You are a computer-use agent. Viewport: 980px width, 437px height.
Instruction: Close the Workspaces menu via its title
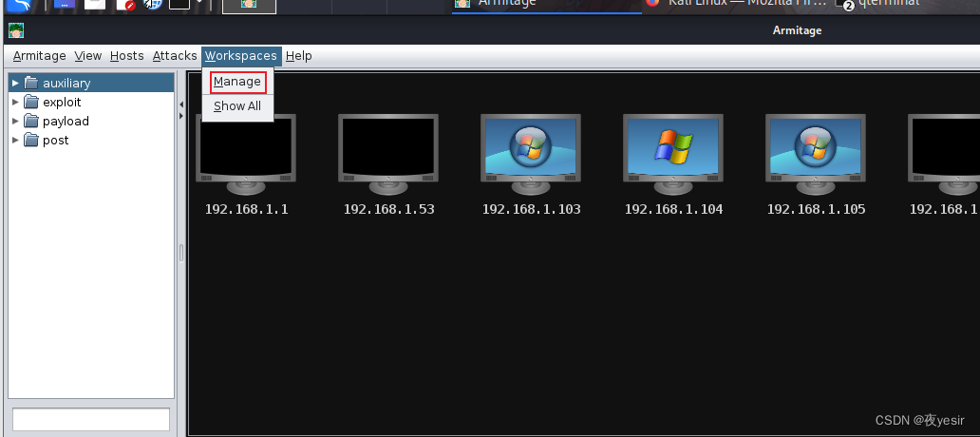click(241, 56)
